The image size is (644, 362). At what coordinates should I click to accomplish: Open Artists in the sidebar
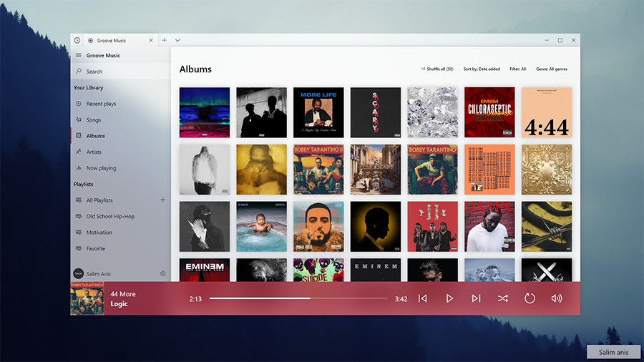click(121, 152)
